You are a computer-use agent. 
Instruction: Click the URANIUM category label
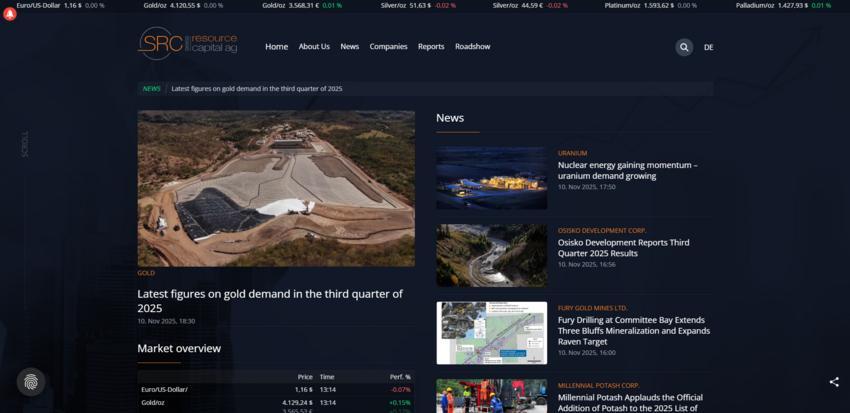[x=572, y=153]
